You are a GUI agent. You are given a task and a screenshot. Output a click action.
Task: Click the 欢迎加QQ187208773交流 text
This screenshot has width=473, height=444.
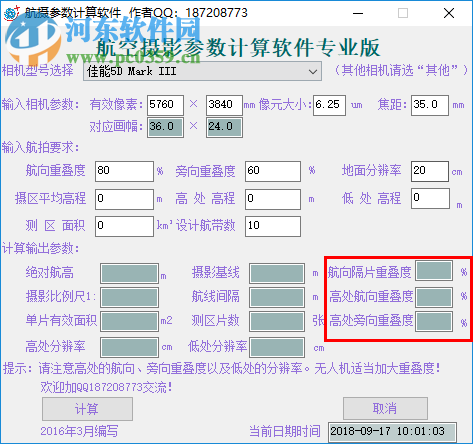[x=107, y=387]
